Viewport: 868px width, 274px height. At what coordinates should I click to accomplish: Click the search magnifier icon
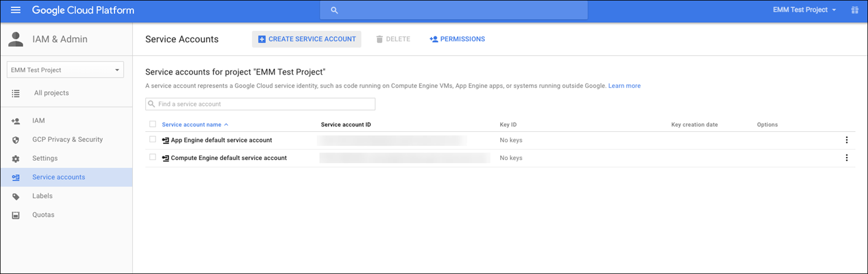click(335, 10)
